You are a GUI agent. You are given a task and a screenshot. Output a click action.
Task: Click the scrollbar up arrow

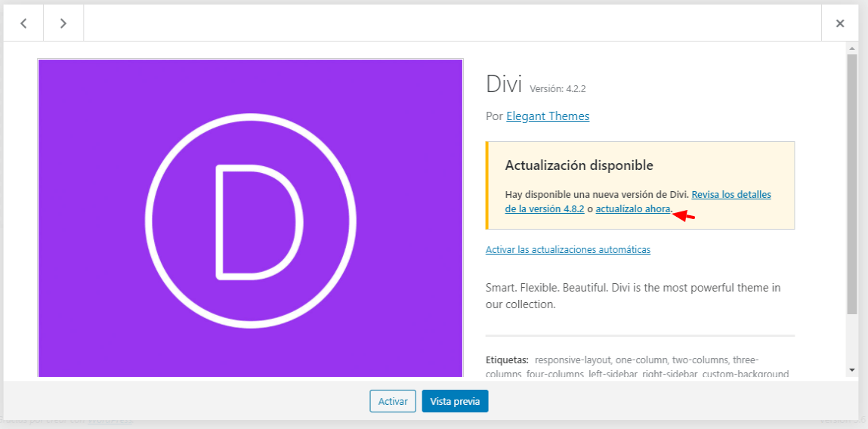(852, 49)
